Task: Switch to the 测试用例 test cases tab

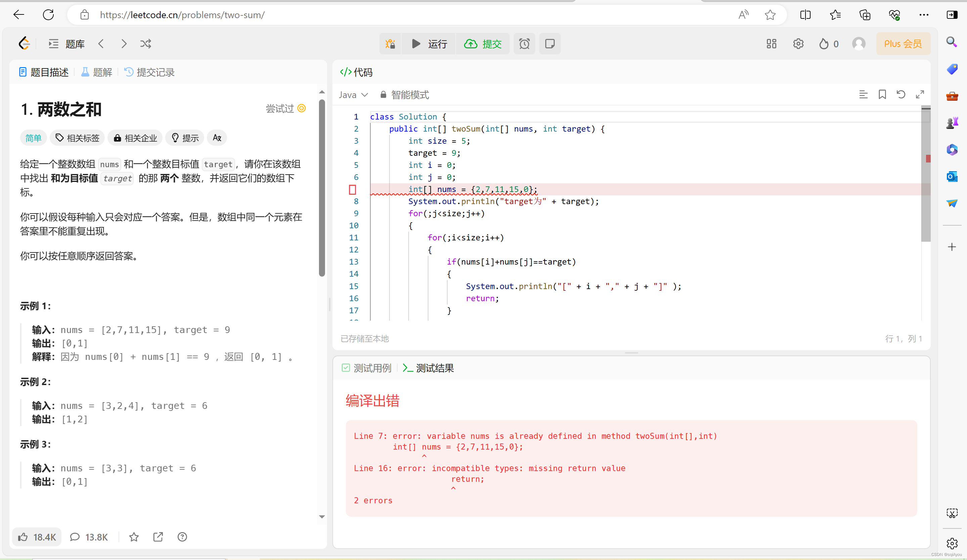Action: click(x=366, y=368)
